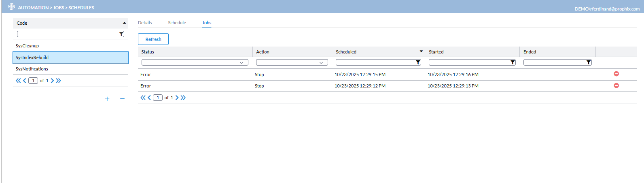
Task: Add a new schedule with plus icon
Action: click(107, 99)
